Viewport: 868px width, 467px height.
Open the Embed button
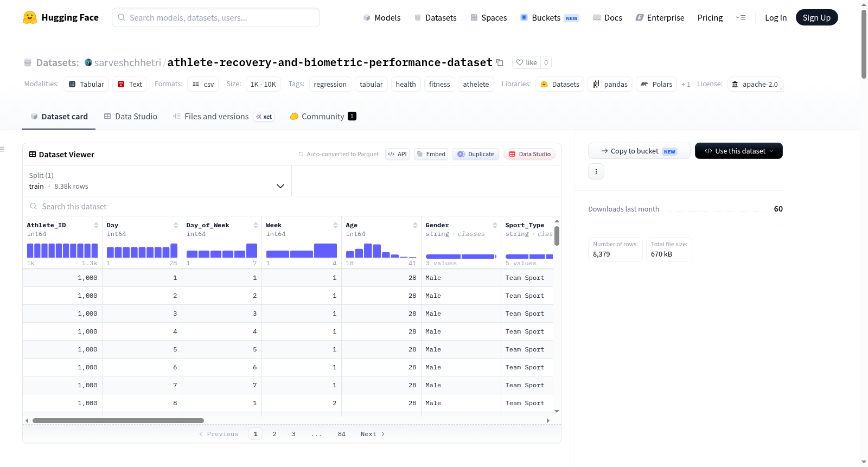[x=431, y=154]
